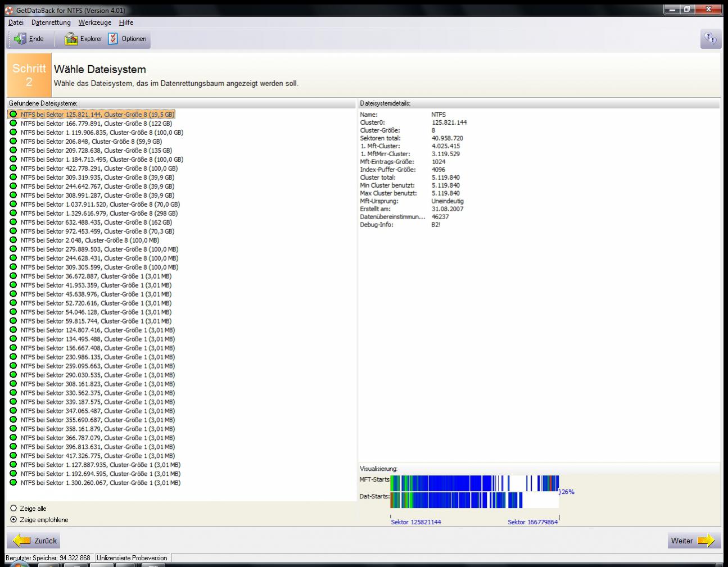Screen dimensions: 728x567
Task: Select NTFS bei Sektor 330.562.375 entry
Action: point(92,393)
